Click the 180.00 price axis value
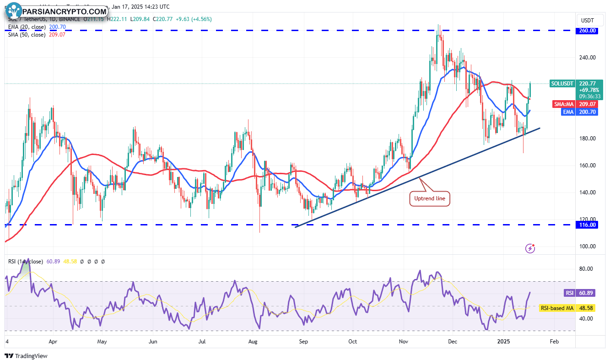 [588, 139]
